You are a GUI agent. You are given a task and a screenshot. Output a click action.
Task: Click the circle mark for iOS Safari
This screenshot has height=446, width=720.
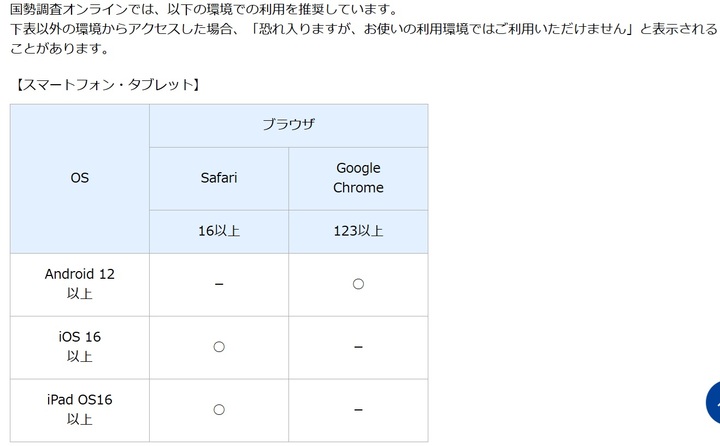219,347
